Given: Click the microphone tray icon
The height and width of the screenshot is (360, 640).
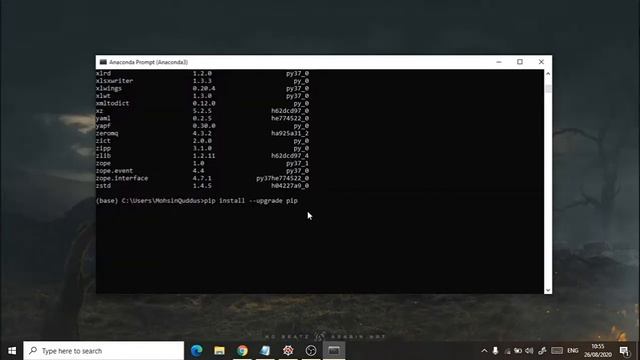Looking at the screenshot, I should [x=495, y=351].
